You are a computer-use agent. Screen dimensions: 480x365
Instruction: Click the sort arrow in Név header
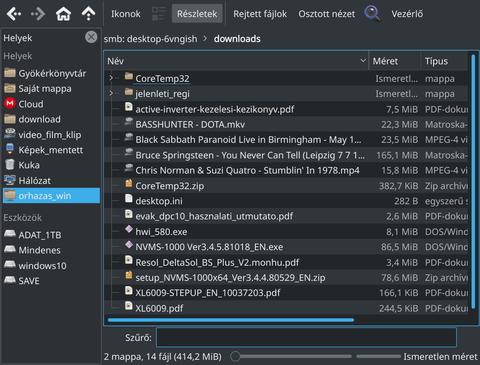[x=363, y=61]
